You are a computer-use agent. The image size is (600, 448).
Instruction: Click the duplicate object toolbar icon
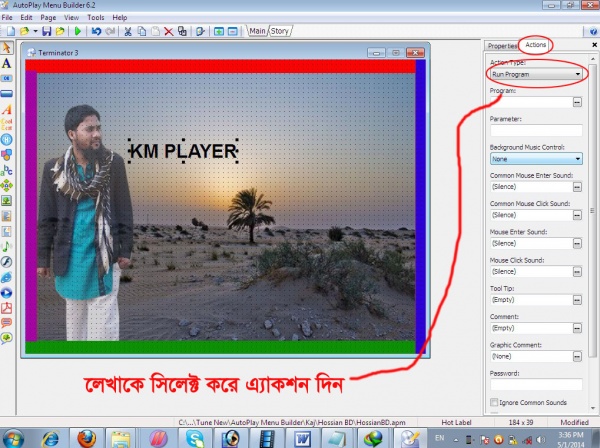pos(182,31)
